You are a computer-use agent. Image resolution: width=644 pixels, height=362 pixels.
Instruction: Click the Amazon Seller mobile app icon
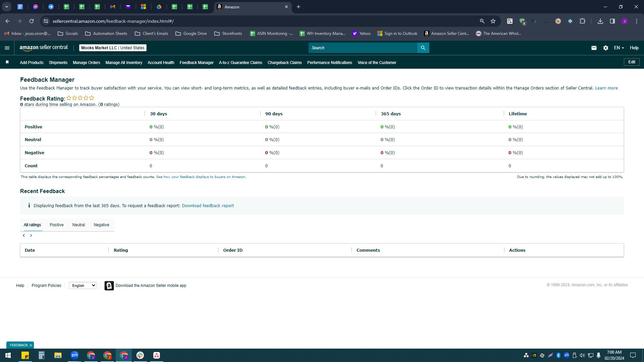[x=109, y=286]
